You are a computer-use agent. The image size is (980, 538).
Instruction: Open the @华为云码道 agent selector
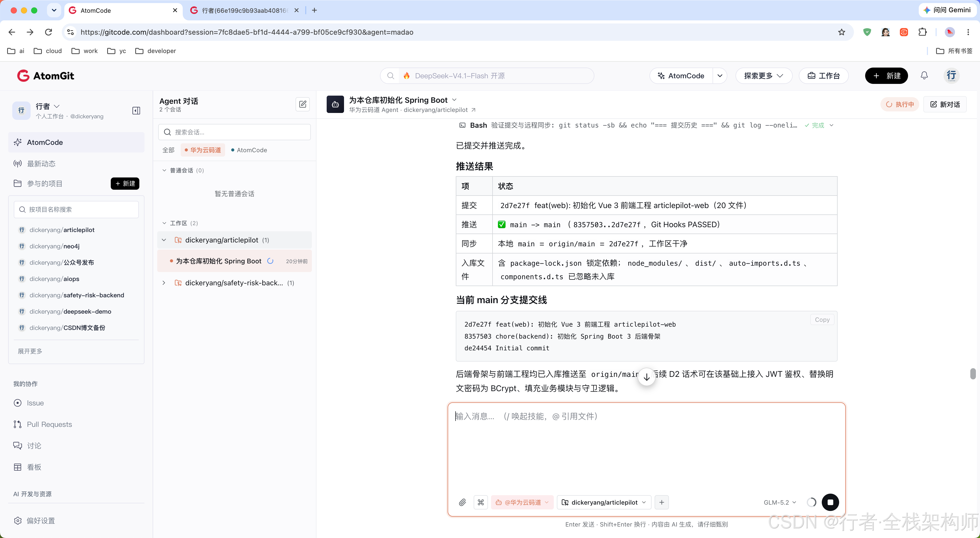click(x=522, y=502)
